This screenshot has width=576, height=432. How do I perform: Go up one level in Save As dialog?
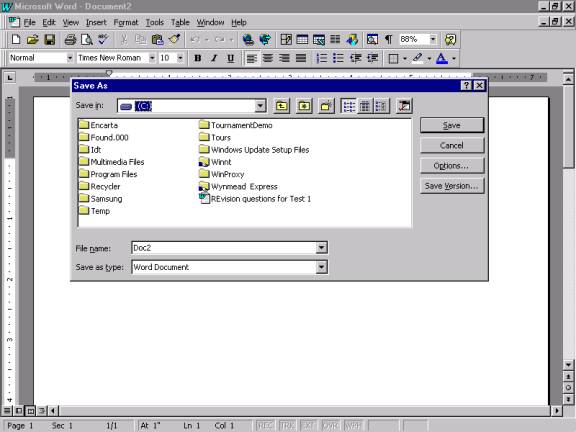coord(282,106)
